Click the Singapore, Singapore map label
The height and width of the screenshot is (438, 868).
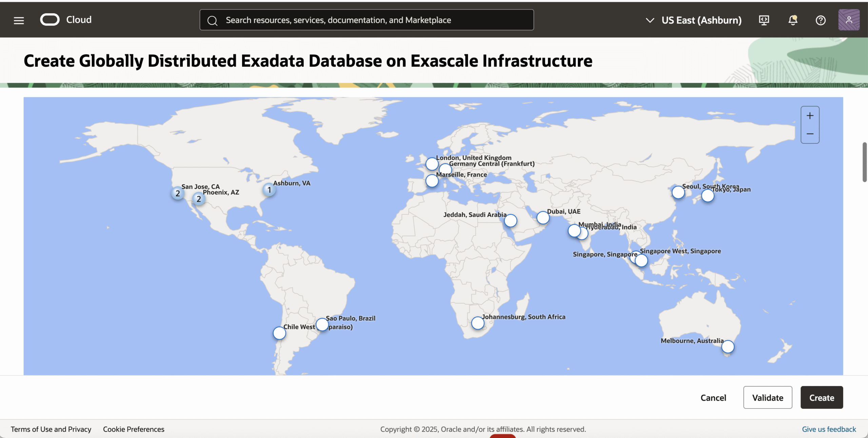click(x=605, y=254)
